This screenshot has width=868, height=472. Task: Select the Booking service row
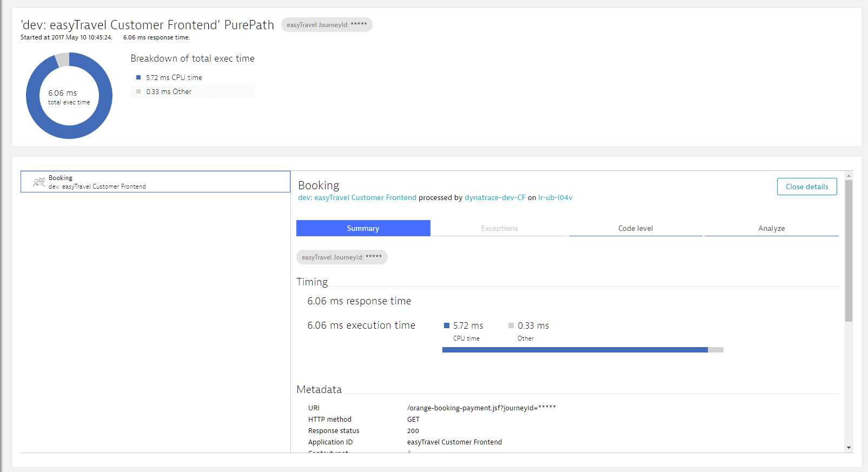pos(155,182)
